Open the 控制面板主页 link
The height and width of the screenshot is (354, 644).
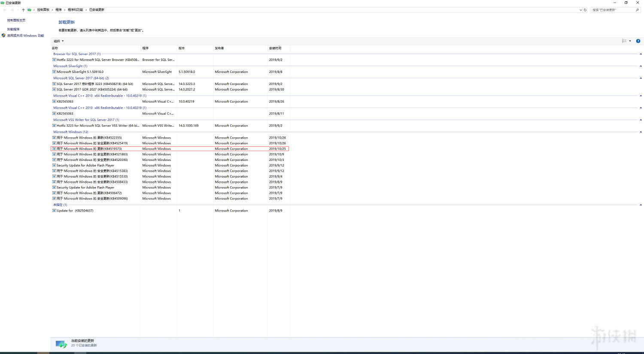tap(16, 20)
